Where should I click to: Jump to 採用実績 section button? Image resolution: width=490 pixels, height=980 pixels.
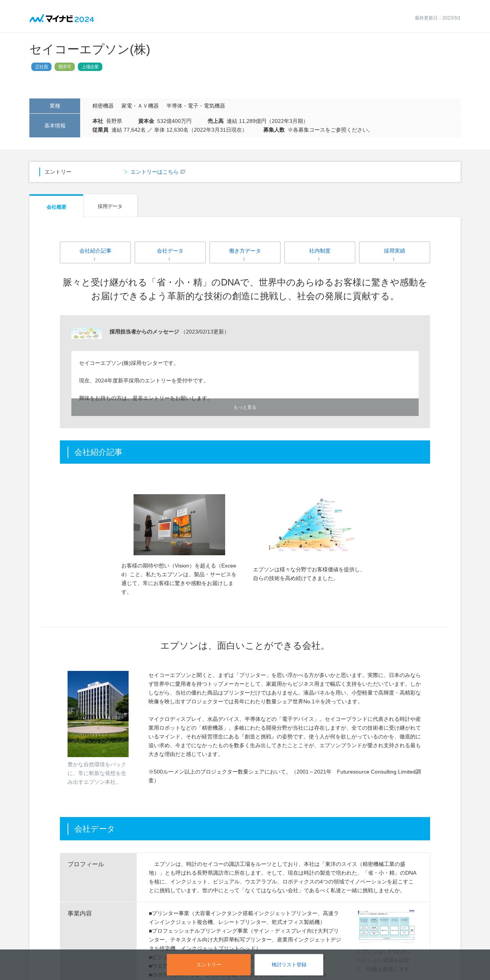coord(395,252)
